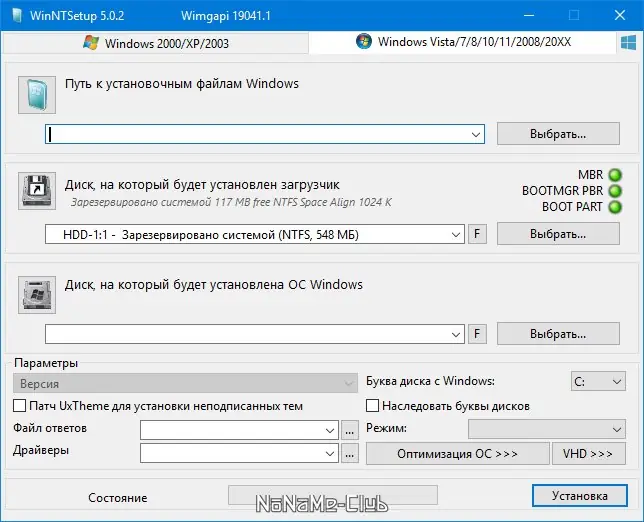
Task: Format installation drive with its F button
Action: pyautogui.click(x=477, y=334)
